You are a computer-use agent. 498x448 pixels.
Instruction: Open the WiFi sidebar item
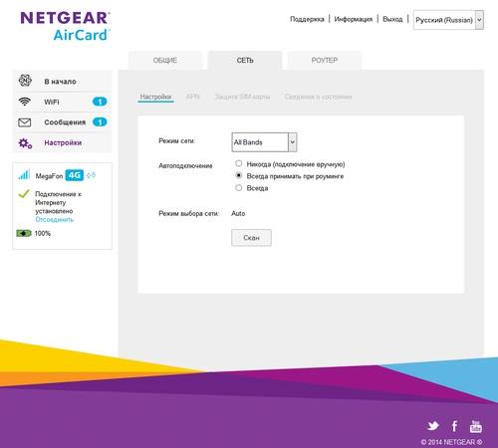tap(63, 102)
